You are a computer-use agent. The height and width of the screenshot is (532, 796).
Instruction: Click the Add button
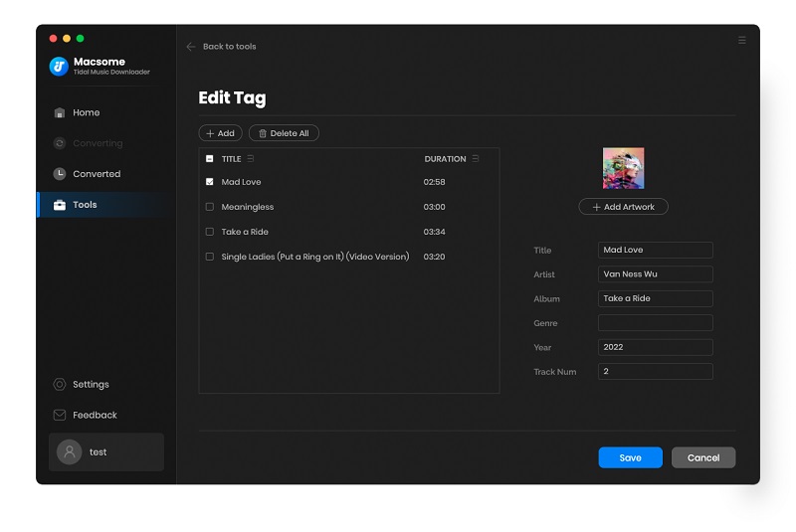point(220,133)
